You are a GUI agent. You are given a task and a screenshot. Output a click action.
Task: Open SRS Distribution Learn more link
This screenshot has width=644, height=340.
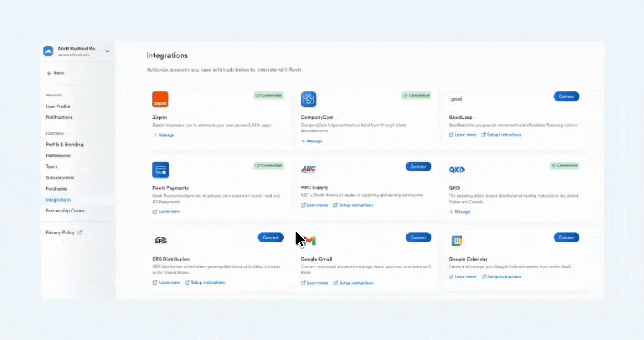coord(167,283)
